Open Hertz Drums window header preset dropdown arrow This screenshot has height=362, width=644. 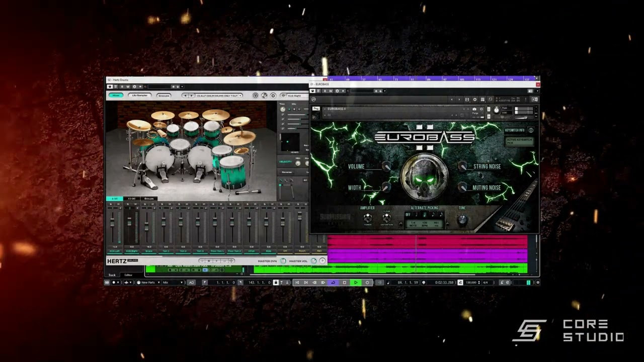pos(182,86)
